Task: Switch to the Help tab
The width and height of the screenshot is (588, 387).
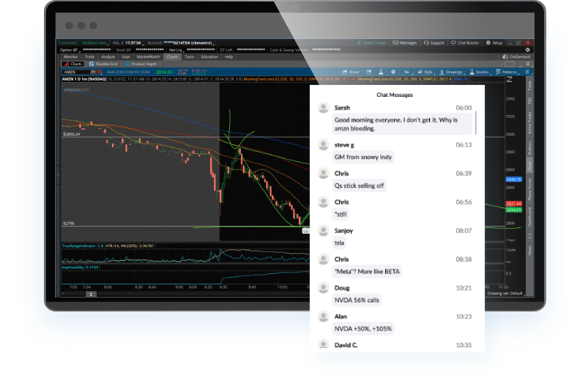Action: point(228,56)
